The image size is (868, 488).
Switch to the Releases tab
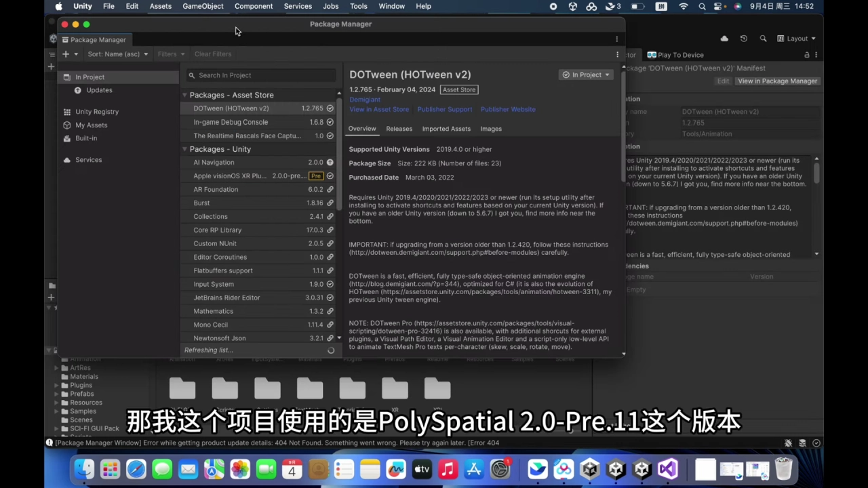pos(399,129)
